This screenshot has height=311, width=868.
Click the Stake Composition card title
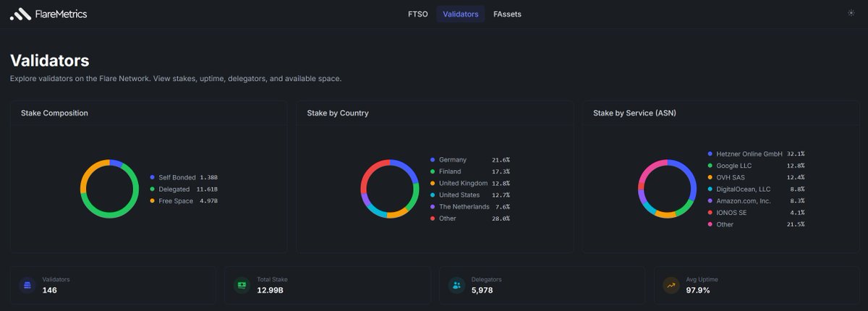55,113
